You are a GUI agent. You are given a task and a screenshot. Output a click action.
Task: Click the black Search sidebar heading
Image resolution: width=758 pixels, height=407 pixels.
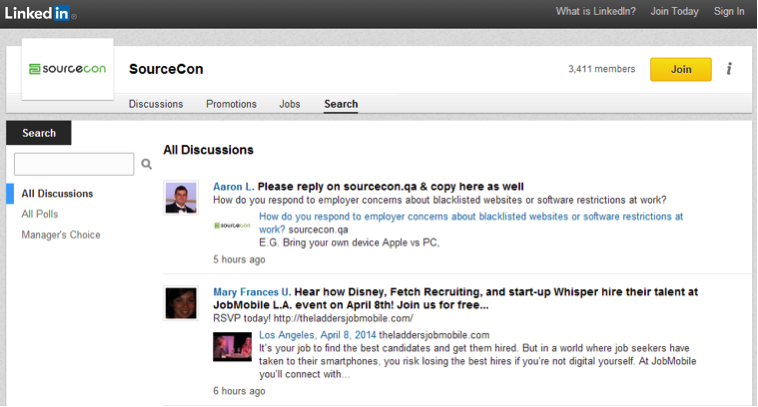click(39, 133)
